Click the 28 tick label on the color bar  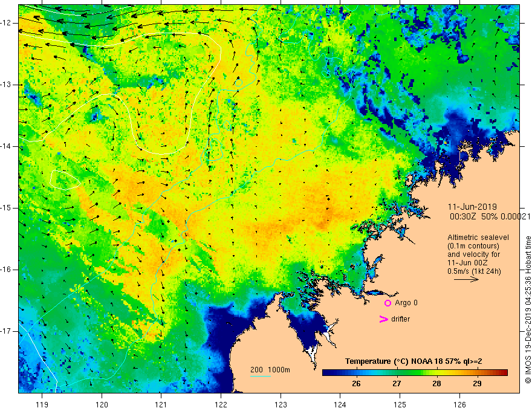(436, 384)
